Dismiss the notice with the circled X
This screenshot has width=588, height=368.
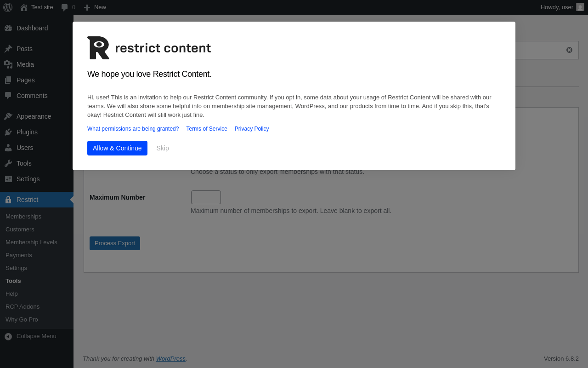click(x=569, y=50)
